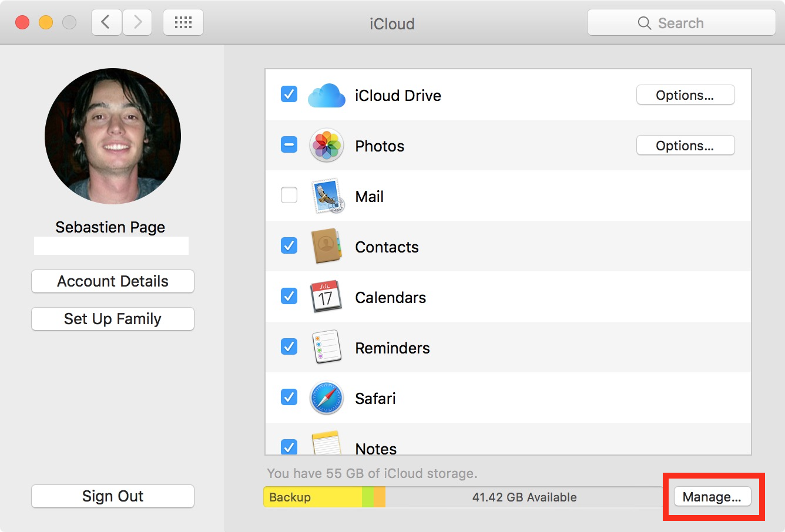Turn off the Safari checkbox
Image resolution: width=785 pixels, height=532 pixels.
(289, 397)
